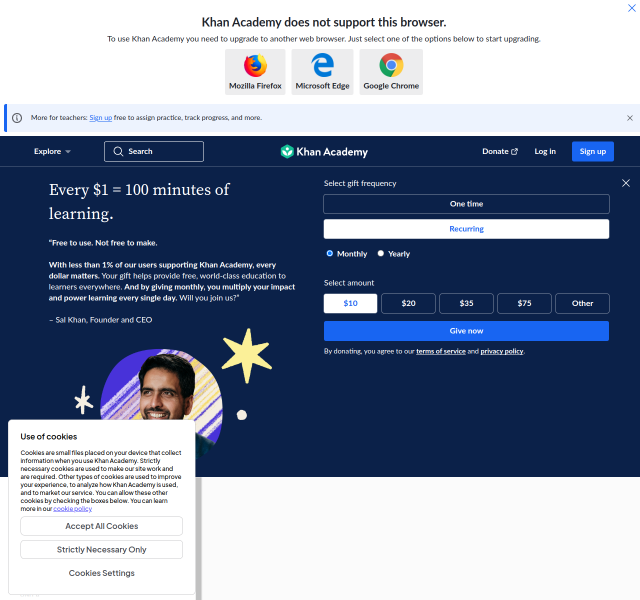This screenshot has height=600, width=640.
Task: Close the donation panel
Action: (x=626, y=183)
